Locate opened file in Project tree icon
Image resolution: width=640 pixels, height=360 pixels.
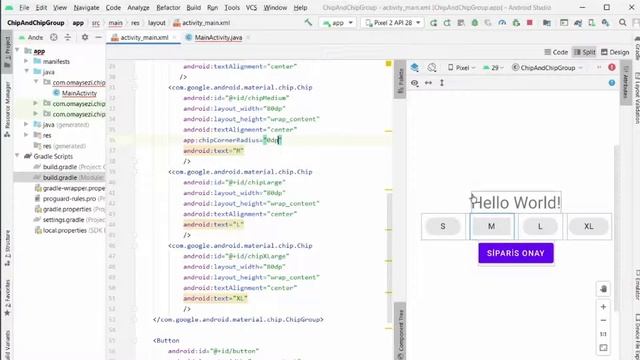click(53, 38)
